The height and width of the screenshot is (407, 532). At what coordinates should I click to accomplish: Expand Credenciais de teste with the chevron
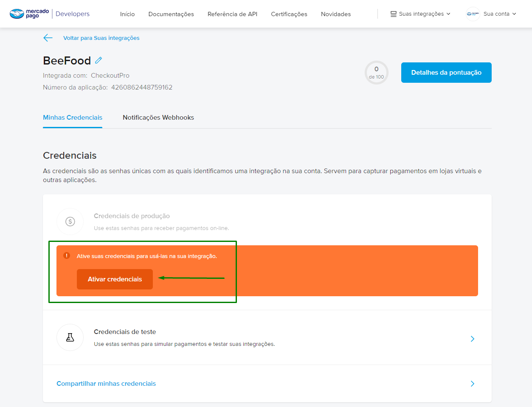(473, 339)
